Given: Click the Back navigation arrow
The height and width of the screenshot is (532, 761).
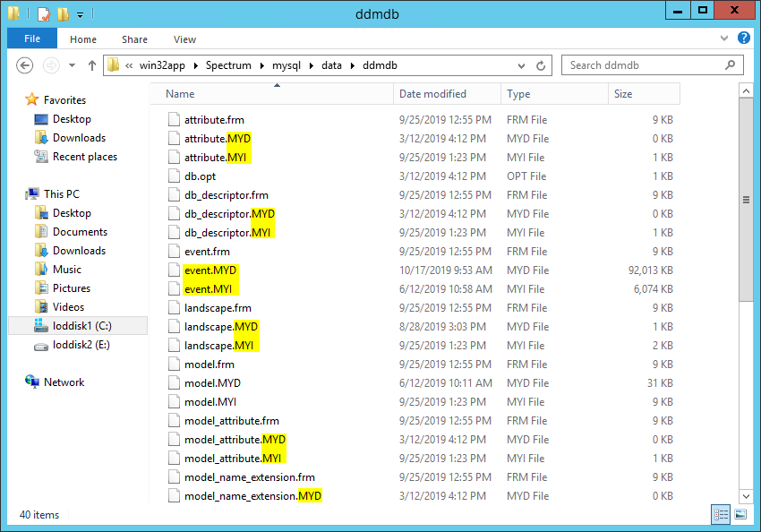Looking at the screenshot, I should pos(25,65).
